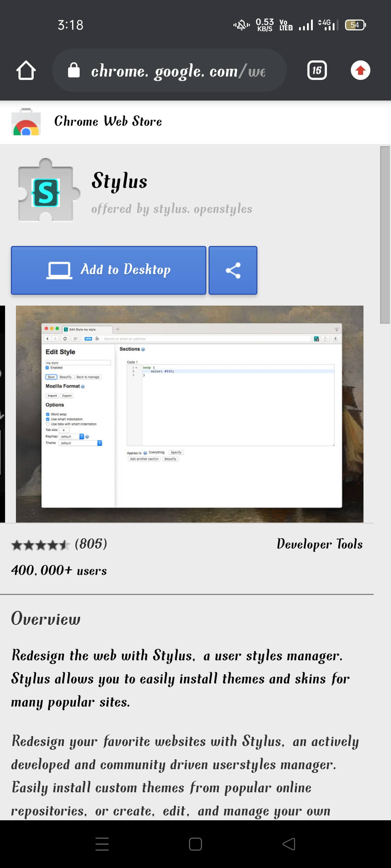This screenshot has height=868, width=391.
Task: Open the address bar URL field
Action: pos(169,70)
